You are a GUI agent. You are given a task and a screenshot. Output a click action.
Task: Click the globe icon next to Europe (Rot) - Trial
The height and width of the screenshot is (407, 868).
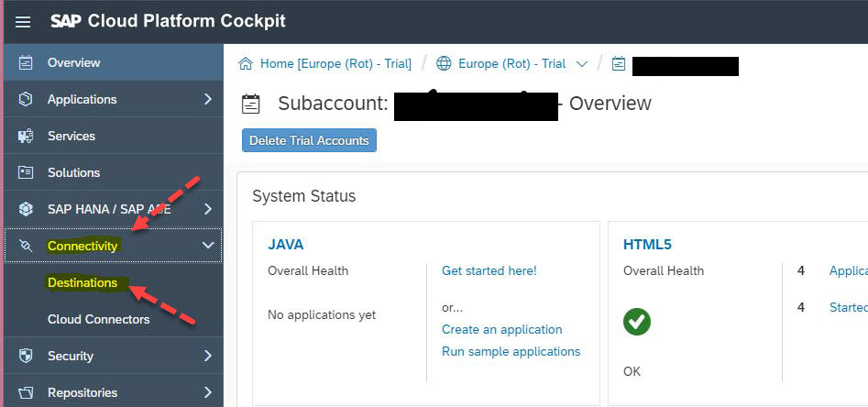click(444, 63)
